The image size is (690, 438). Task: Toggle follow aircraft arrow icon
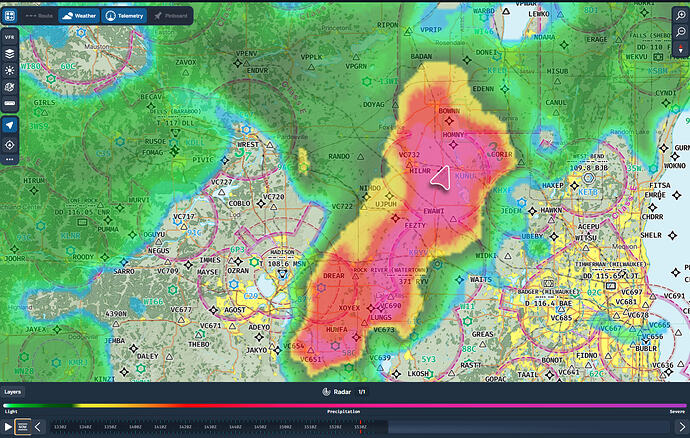pyautogui.click(x=10, y=125)
